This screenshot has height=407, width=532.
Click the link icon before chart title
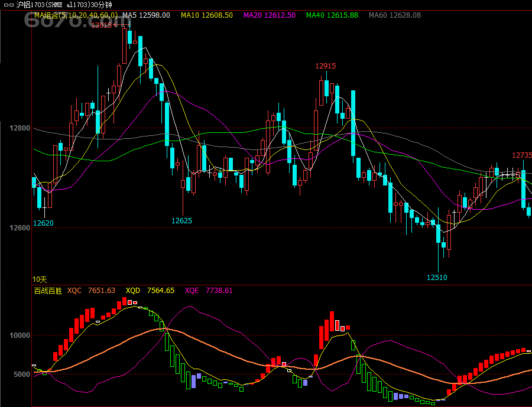8,5
